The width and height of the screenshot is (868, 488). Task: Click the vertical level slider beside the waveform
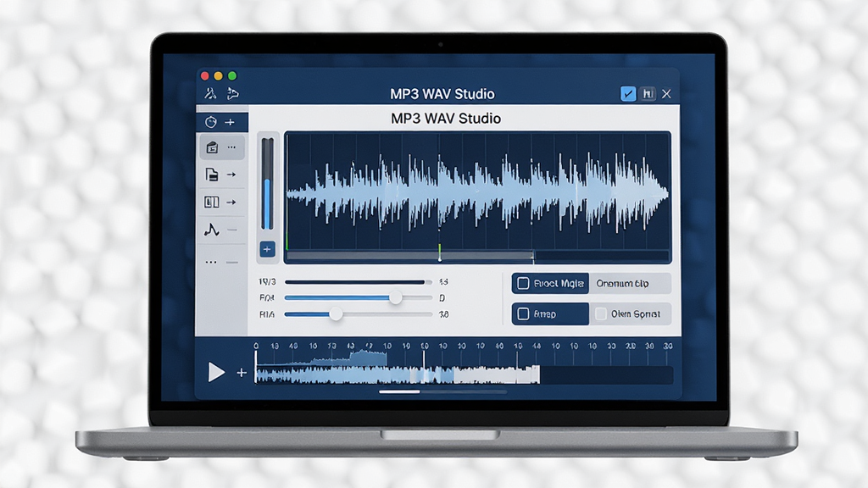pyautogui.click(x=267, y=183)
